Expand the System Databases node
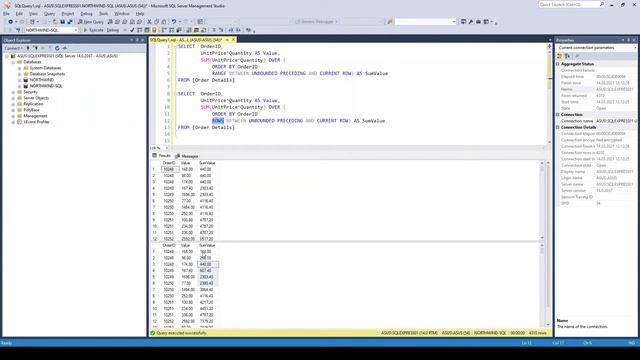Viewport: 640px width, 360px height. [19, 68]
